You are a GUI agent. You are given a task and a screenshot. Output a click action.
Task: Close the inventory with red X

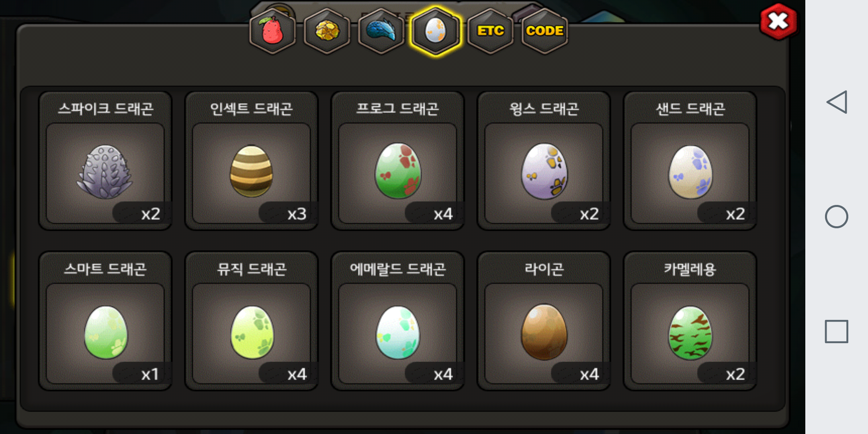pyautogui.click(x=778, y=22)
